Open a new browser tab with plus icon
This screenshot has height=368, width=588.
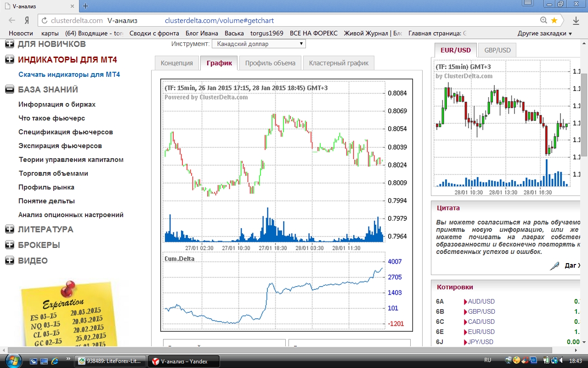pyautogui.click(x=85, y=6)
